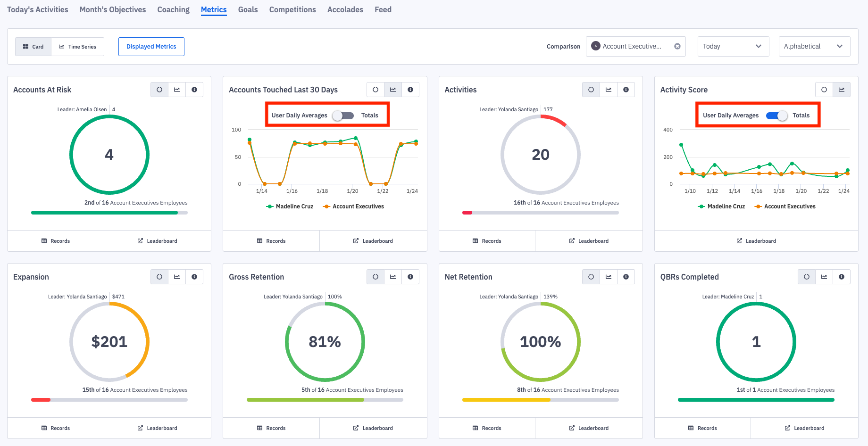Expand the Alphabetical sort dropdown
Viewport: 868px width, 446px height.
814,46
